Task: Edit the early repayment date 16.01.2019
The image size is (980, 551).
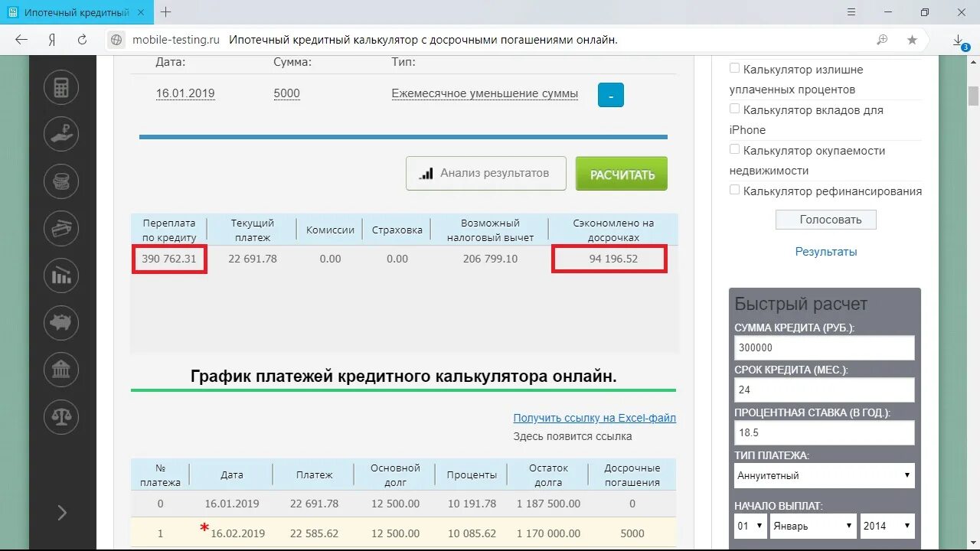Action: [x=185, y=93]
